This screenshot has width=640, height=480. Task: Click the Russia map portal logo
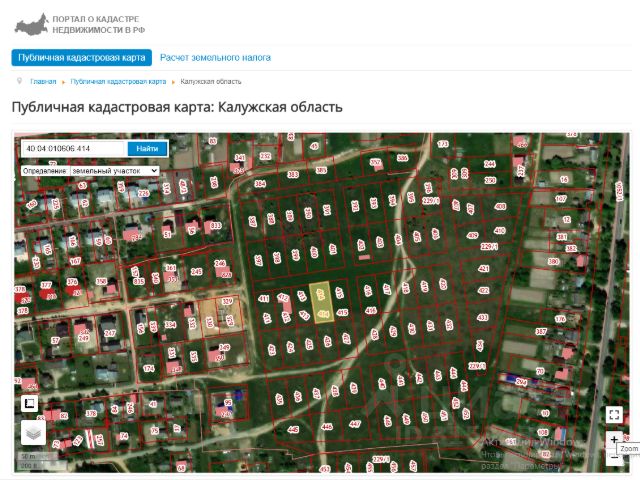(31, 24)
